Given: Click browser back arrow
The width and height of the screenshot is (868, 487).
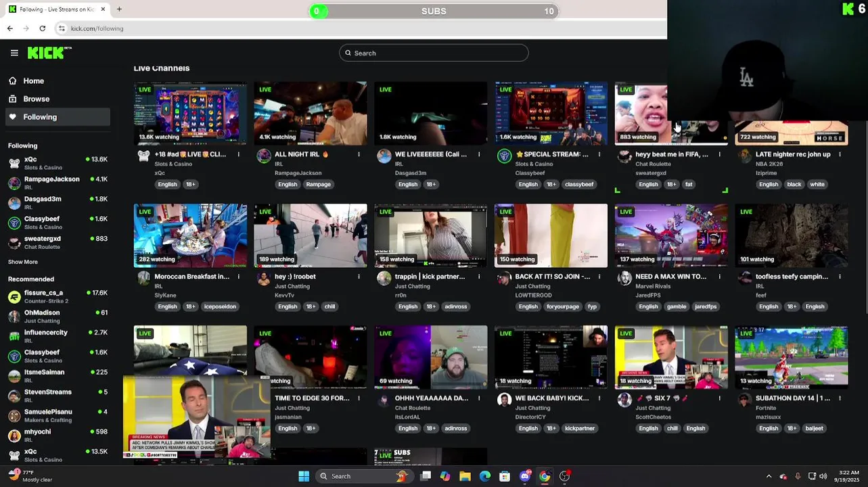Looking at the screenshot, I should click(9, 28).
